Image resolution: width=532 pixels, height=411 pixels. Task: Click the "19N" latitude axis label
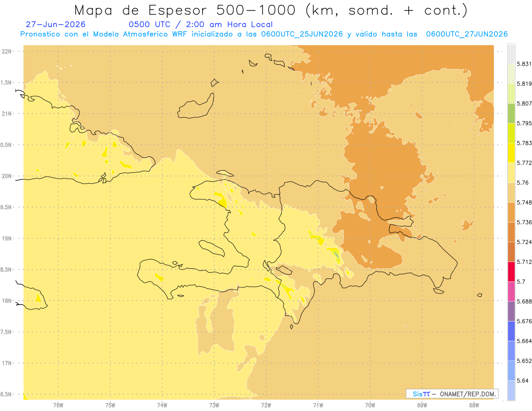click(8, 238)
